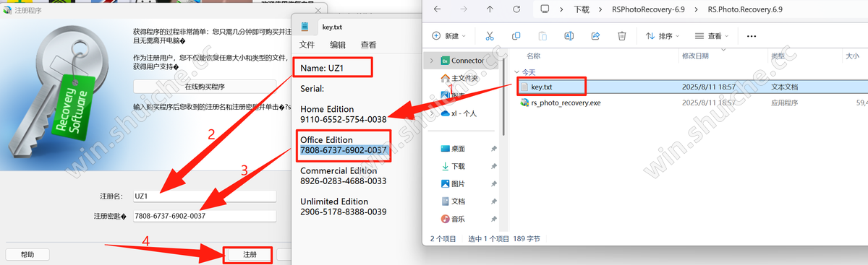
Task: Refresh the File Explorer view
Action: coord(516,9)
